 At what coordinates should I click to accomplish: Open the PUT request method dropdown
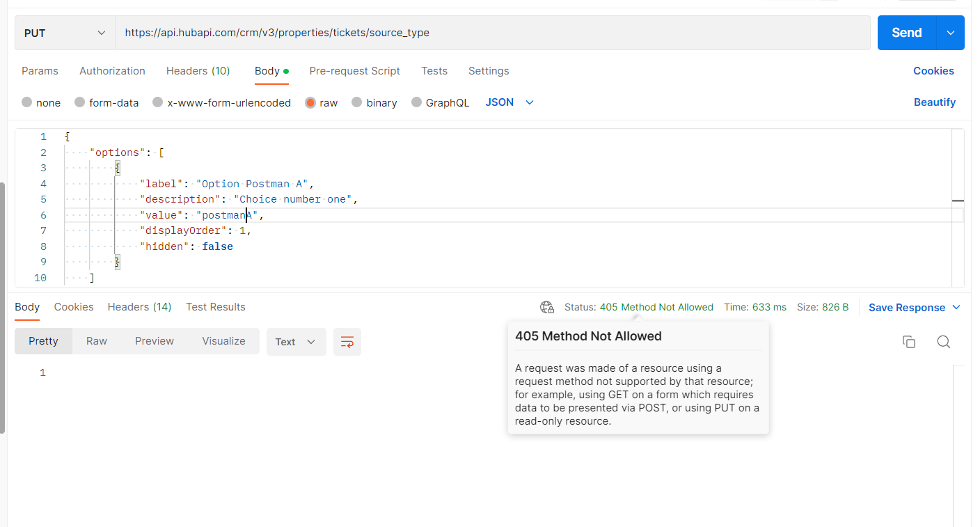point(63,32)
